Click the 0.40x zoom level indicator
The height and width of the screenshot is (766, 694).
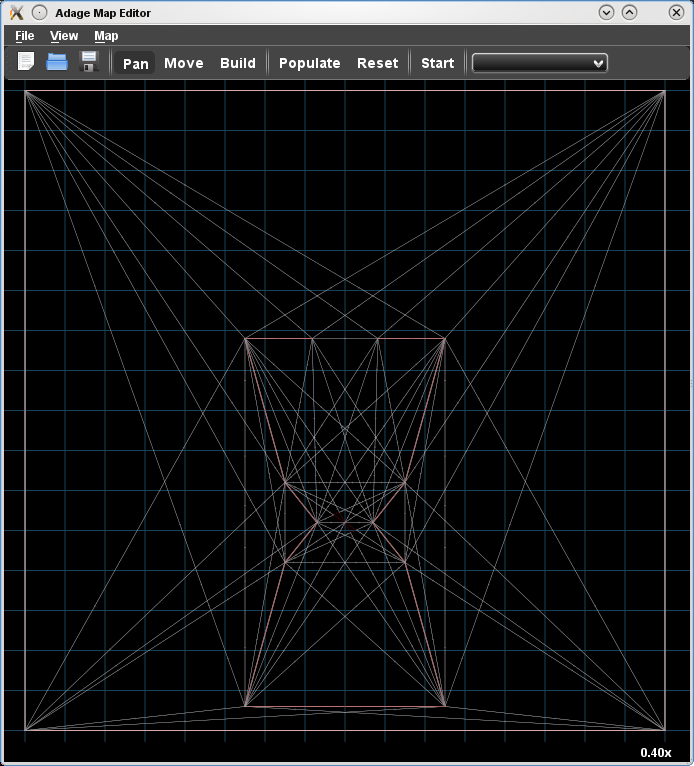655,752
